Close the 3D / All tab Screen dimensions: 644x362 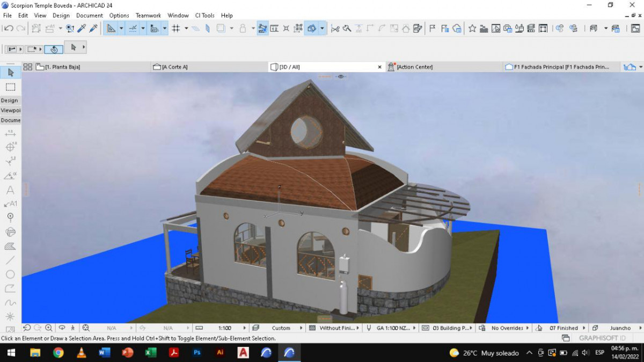pyautogui.click(x=380, y=67)
